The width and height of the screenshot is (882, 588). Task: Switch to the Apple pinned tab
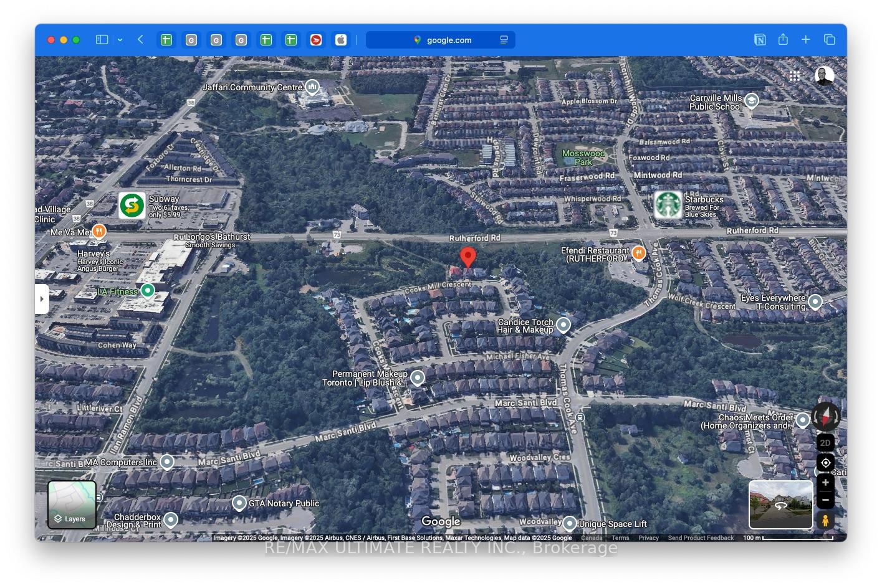[340, 40]
